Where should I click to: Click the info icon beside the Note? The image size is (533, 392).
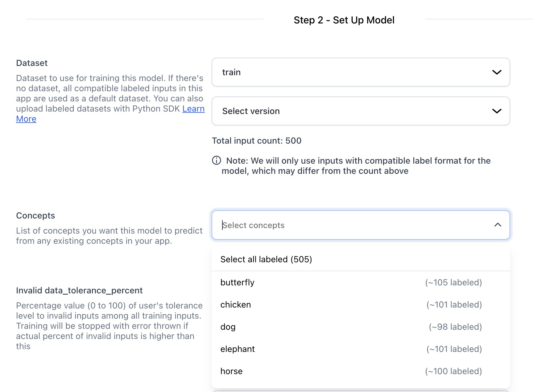point(217,161)
